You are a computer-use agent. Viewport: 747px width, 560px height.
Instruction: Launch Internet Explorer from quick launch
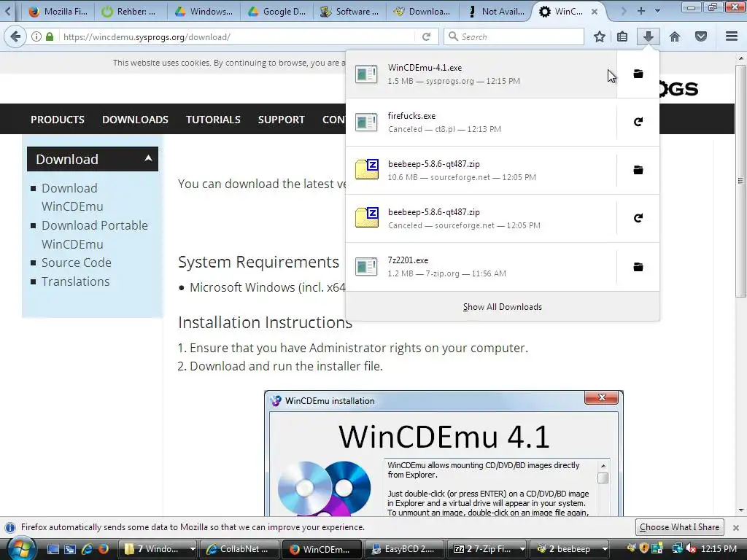(x=87, y=549)
